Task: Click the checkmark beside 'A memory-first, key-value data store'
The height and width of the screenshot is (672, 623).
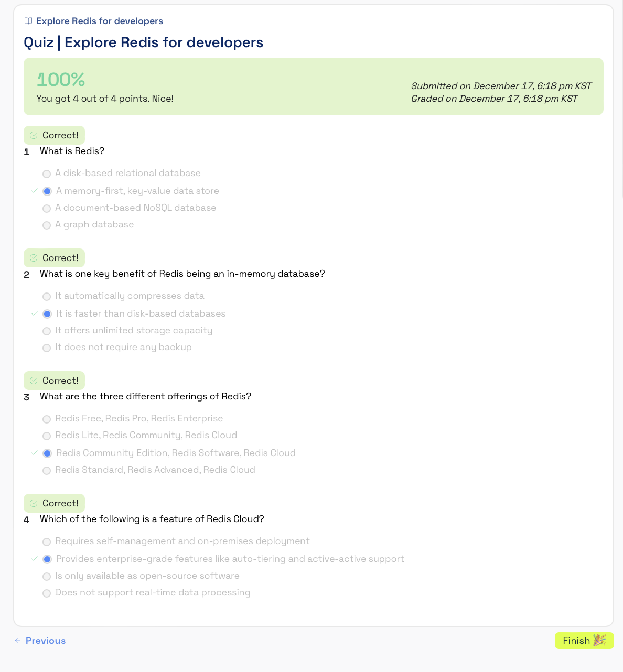Action: [35, 191]
